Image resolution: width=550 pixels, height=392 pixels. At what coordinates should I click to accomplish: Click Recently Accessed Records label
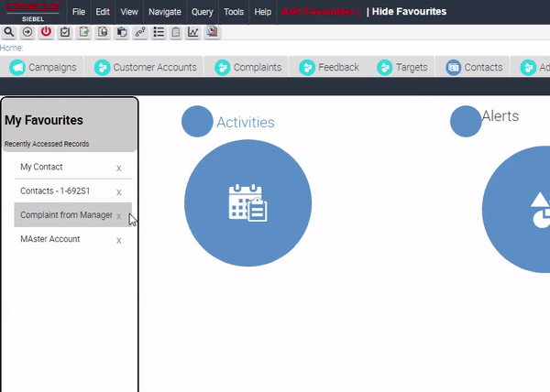click(x=47, y=144)
